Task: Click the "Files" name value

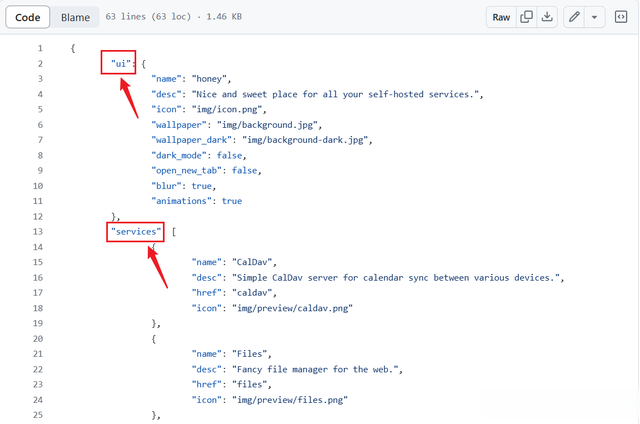Action: click(x=249, y=354)
